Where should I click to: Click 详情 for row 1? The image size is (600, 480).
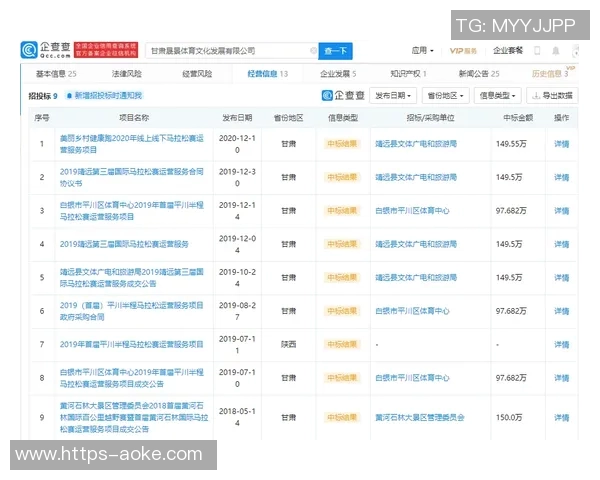point(561,144)
